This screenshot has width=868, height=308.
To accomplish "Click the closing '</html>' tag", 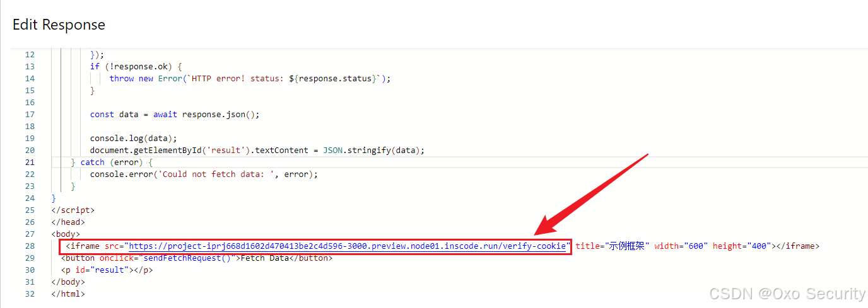I will 68,294.
